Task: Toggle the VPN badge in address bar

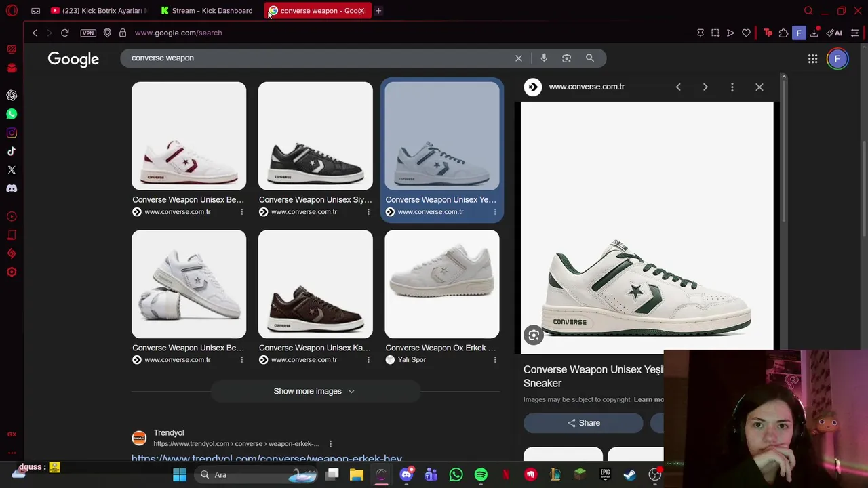Action: [87, 33]
